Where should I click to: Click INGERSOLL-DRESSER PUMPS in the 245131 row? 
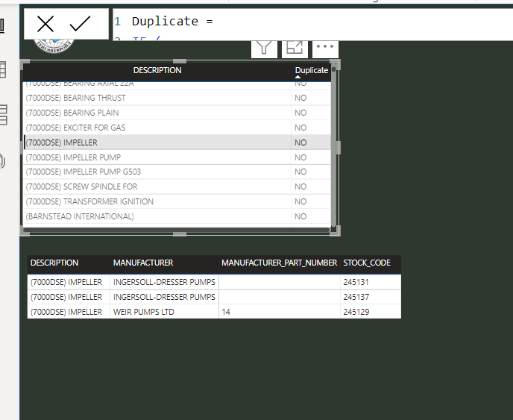coord(164,282)
